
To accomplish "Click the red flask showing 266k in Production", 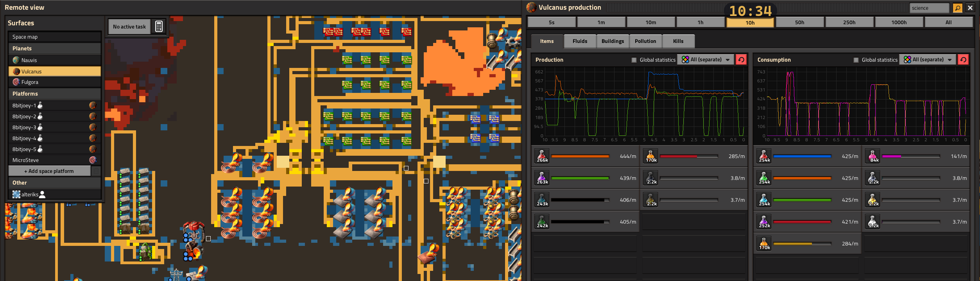I will (x=542, y=156).
